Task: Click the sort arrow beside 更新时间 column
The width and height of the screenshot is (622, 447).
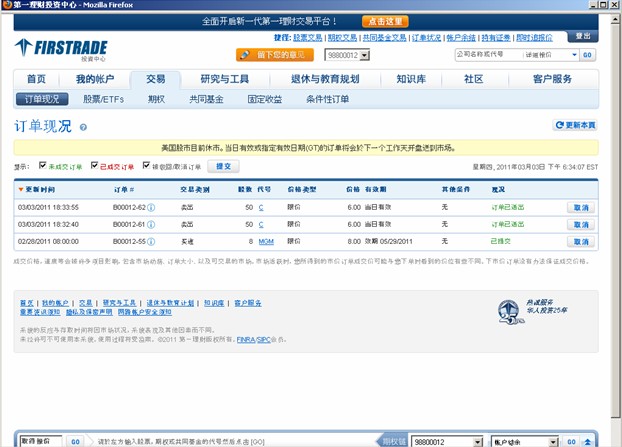Action: coord(20,188)
